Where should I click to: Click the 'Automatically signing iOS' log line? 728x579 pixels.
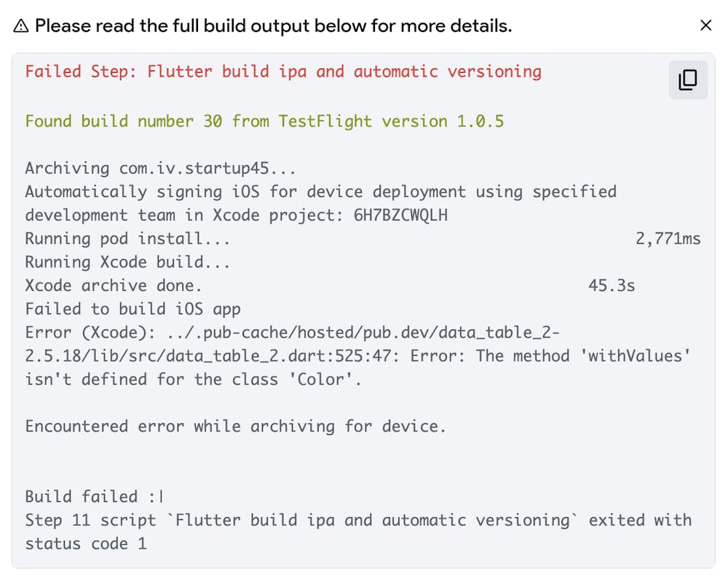(x=320, y=191)
